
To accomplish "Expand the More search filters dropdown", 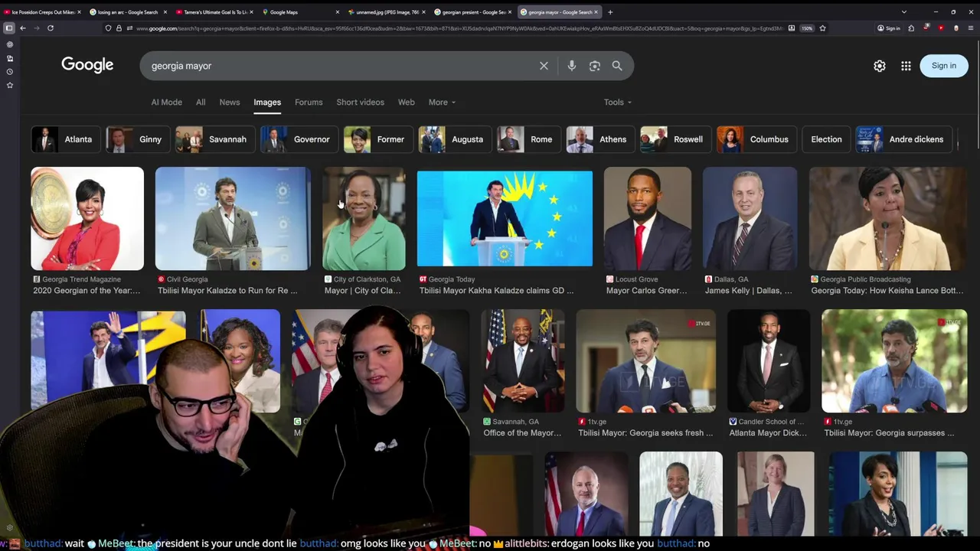I will coord(442,102).
